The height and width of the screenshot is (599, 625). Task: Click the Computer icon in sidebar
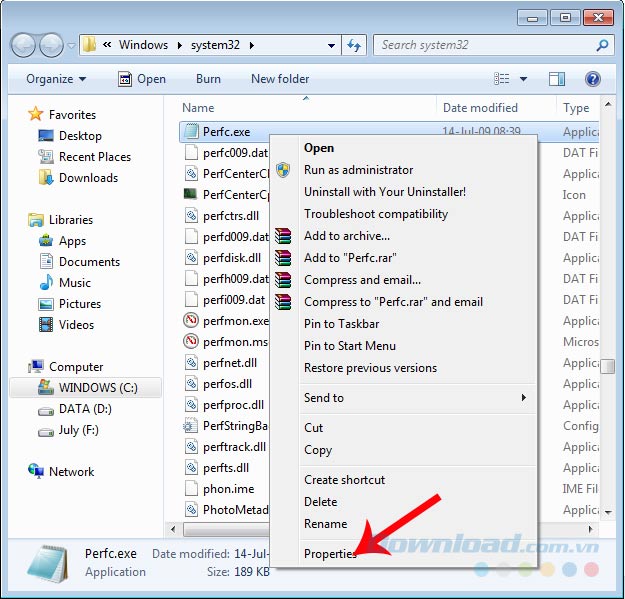point(35,366)
